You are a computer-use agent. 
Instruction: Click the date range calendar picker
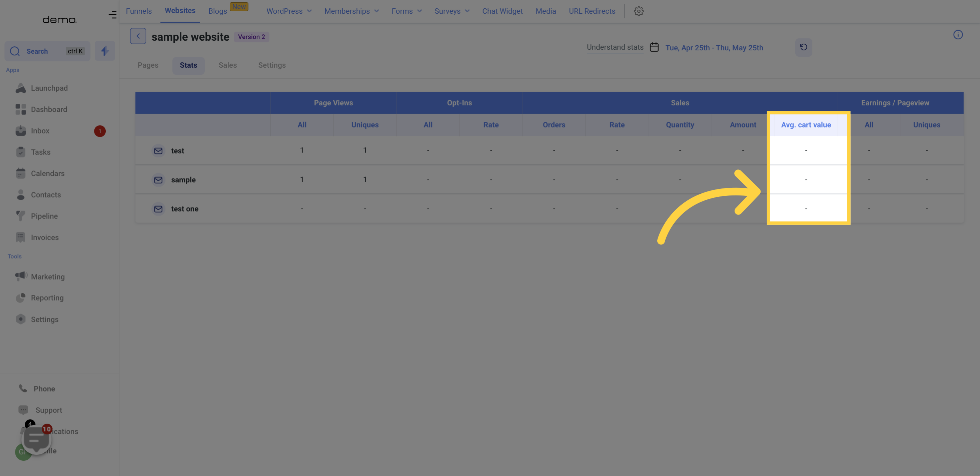[x=655, y=47]
